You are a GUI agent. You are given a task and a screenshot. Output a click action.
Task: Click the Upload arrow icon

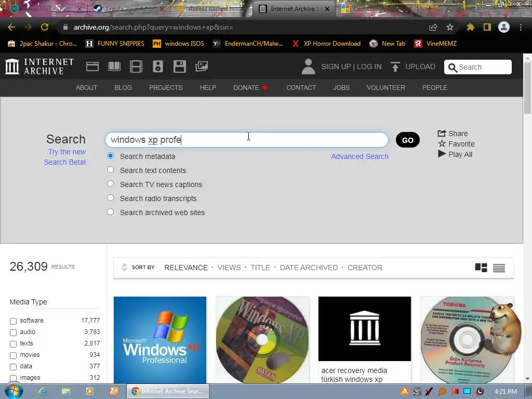tap(395, 66)
